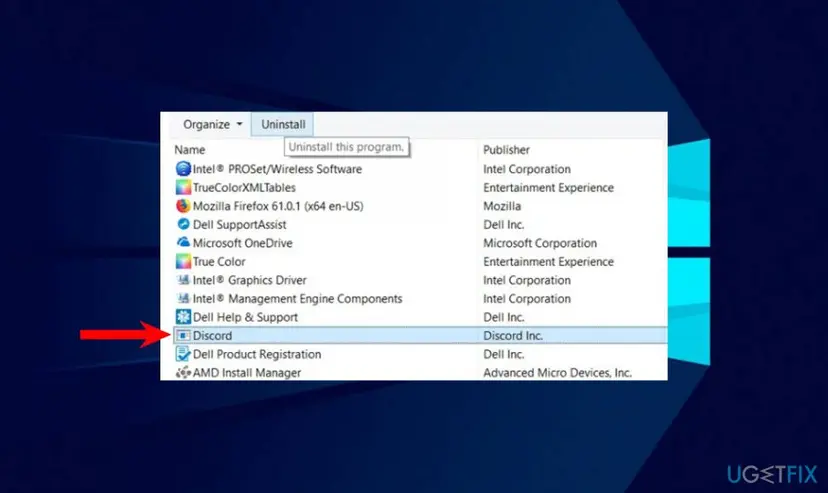The width and height of the screenshot is (828, 493).
Task: Select Mozilla Firefox 61.0.1 entry
Action: pyautogui.click(x=278, y=206)
